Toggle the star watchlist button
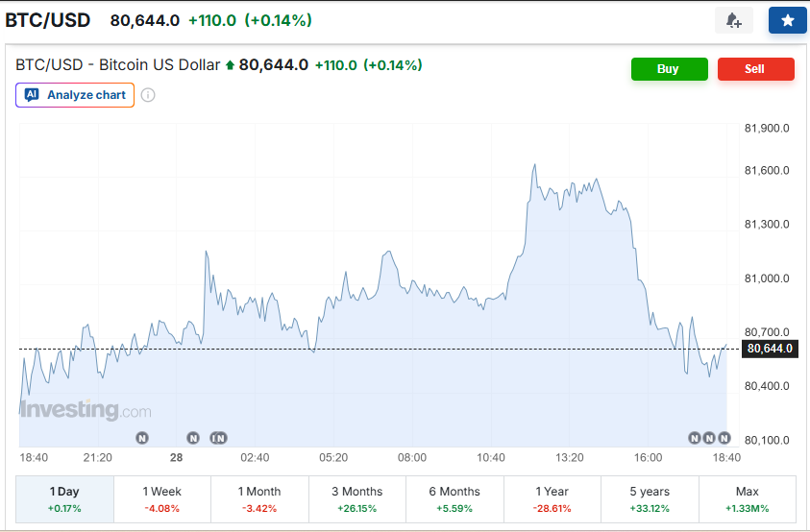Image resolution: width=810 pixels, height=532 pixels. coord(787,21)
